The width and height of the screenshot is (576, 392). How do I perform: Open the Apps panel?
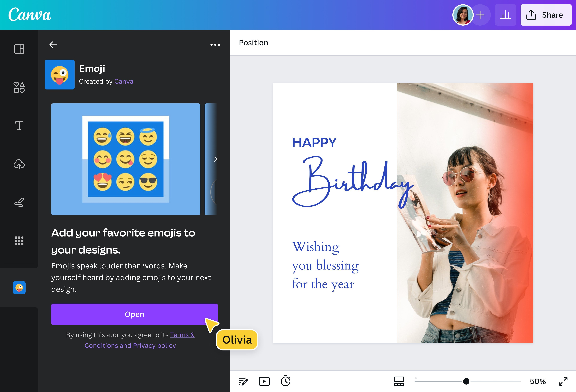(x=19, y=241)
